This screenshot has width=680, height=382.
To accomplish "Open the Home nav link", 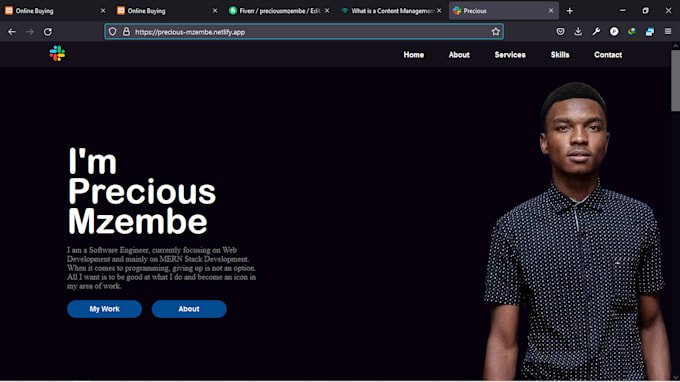I will 414,55.
